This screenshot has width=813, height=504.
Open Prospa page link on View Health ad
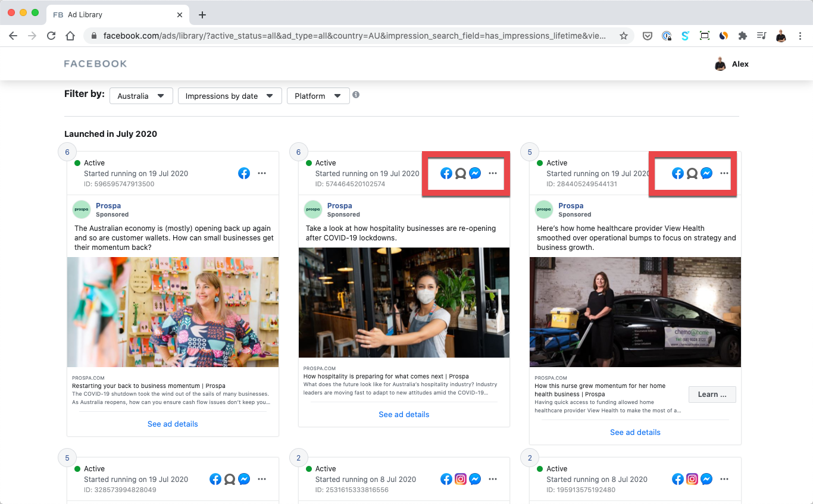[571, 206]
